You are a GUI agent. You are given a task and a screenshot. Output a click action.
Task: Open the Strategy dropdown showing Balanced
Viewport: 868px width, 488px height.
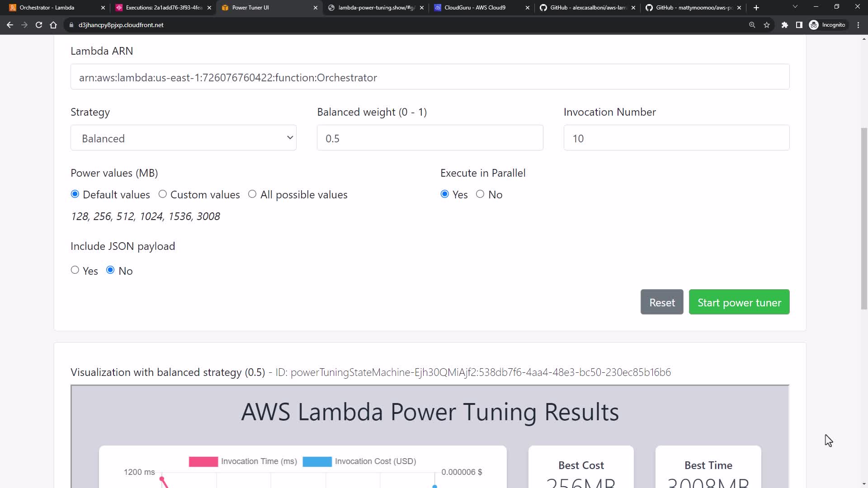184,138
